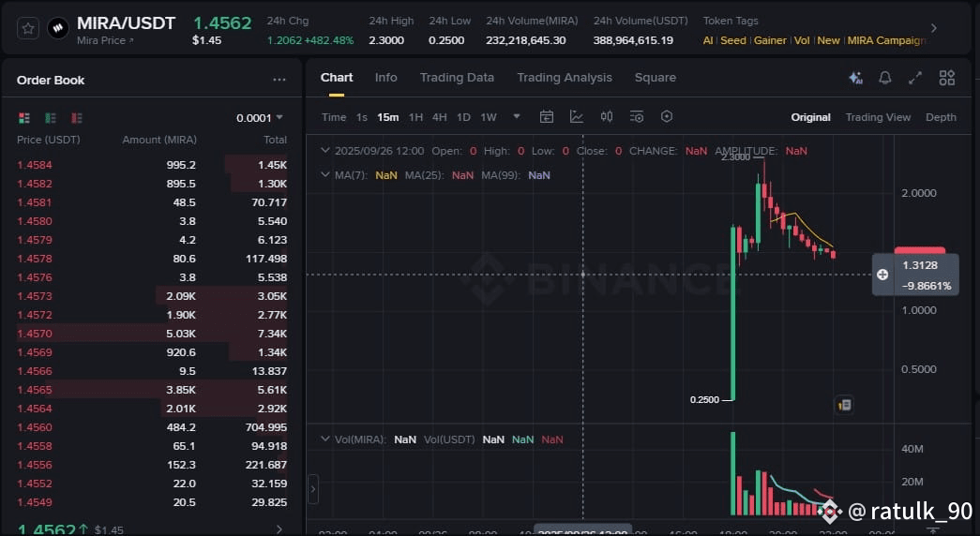
Task: Open more time intervals dropdown
Action: [x=516, y=116]
